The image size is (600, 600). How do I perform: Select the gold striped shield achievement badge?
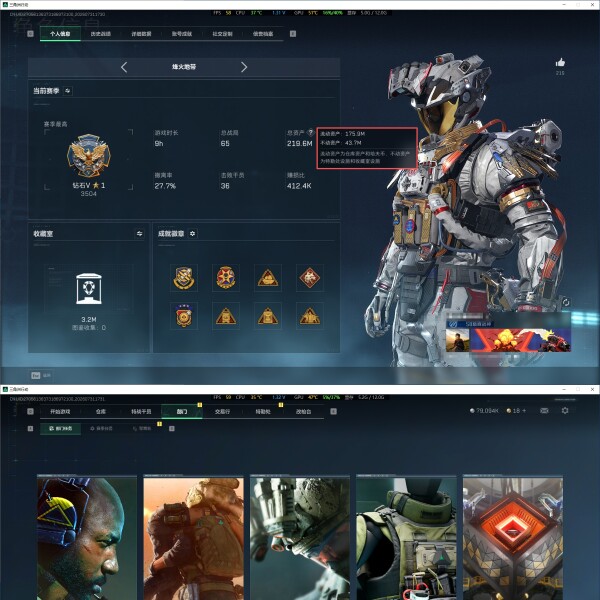pyautogui.click(x=184, y=278)
